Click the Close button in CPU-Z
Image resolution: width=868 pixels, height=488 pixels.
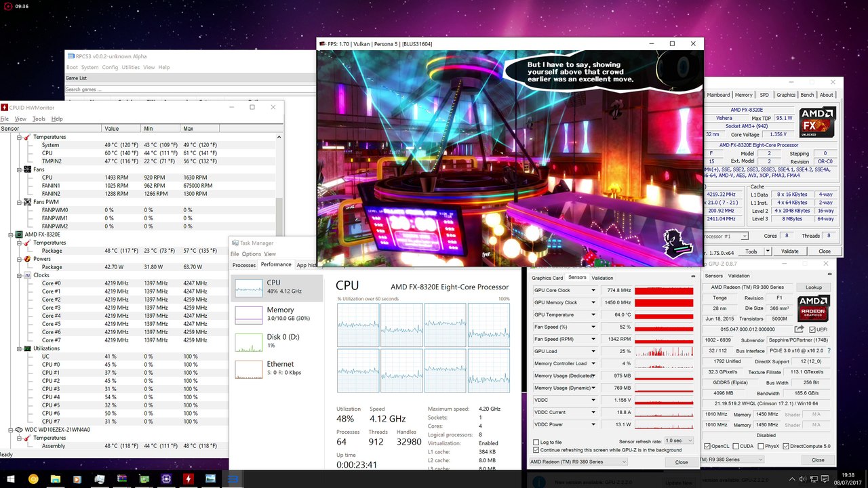pos(824,251)
